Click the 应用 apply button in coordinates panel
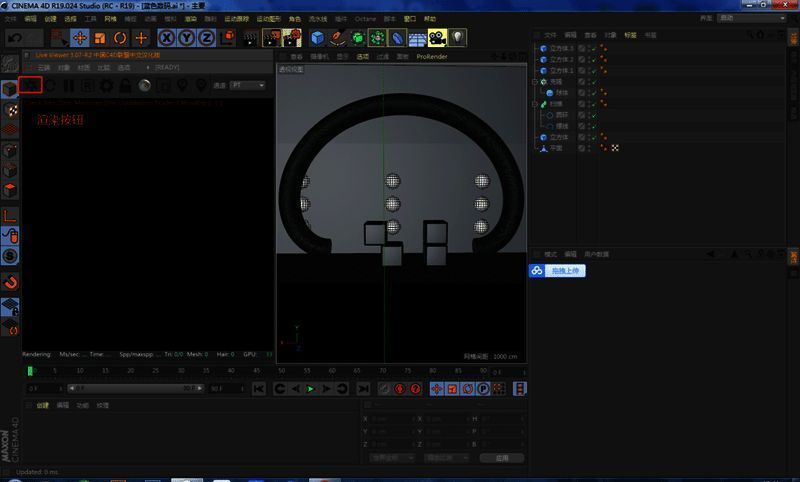The height and width of the screenshot is (482, 800). (502, 458)
